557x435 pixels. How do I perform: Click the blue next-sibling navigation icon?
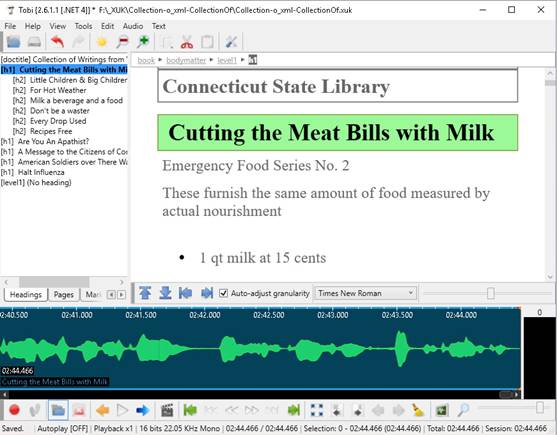(207, 293)
